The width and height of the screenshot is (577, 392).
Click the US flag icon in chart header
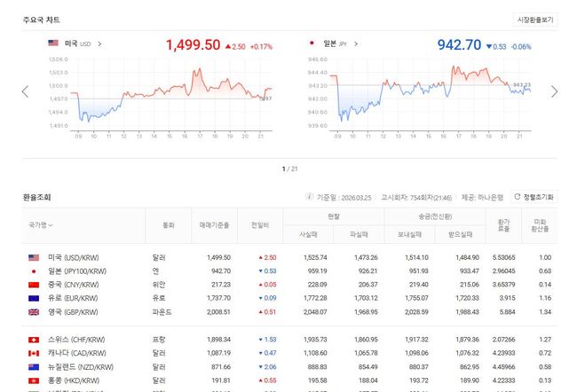(53, 43)
